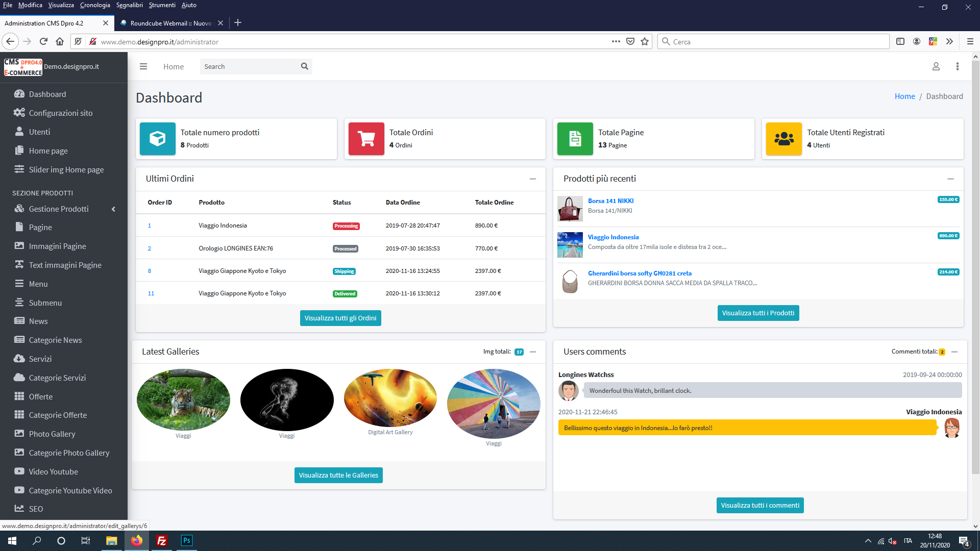Click the tiger gallery thumbnail
The image size is (980, 551).
point(183,399)
